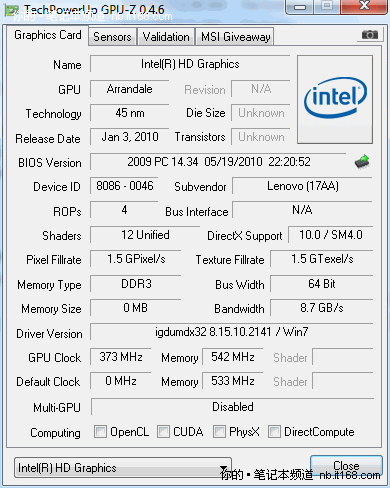Click the Subvendor Lenovo (17AA) field
This screenshot has height=488, width=390.
[x=302, y=186]
